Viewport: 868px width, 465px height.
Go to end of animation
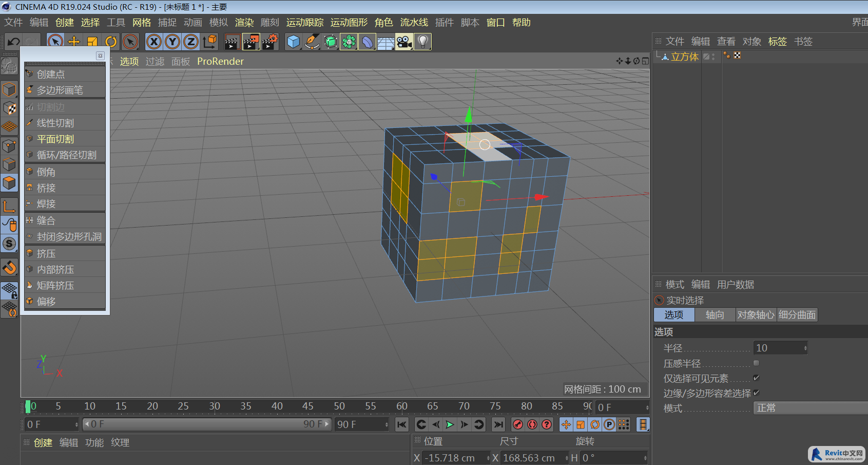tap(498, 424)
